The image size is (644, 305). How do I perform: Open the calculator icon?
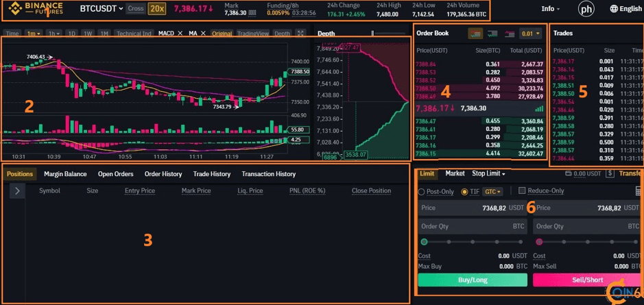coord(639,191)
